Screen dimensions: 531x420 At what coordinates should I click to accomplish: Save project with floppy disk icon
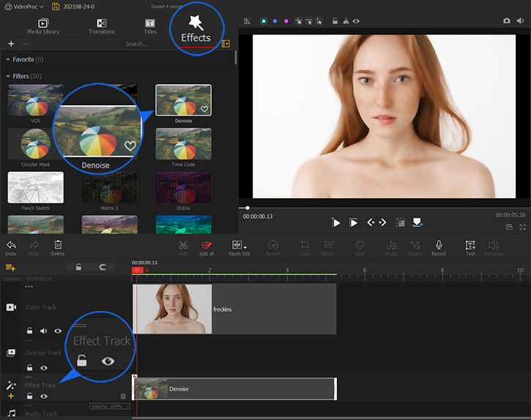coord(56,6)
